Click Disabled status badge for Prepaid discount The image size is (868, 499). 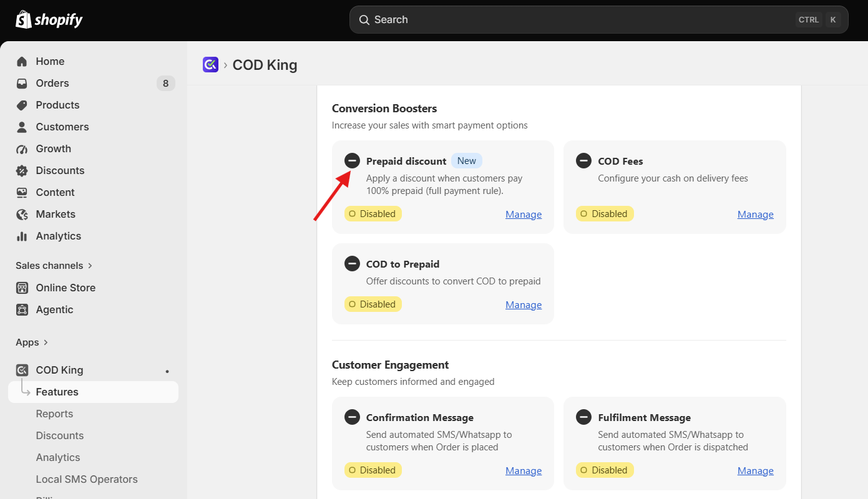(373, 214)
